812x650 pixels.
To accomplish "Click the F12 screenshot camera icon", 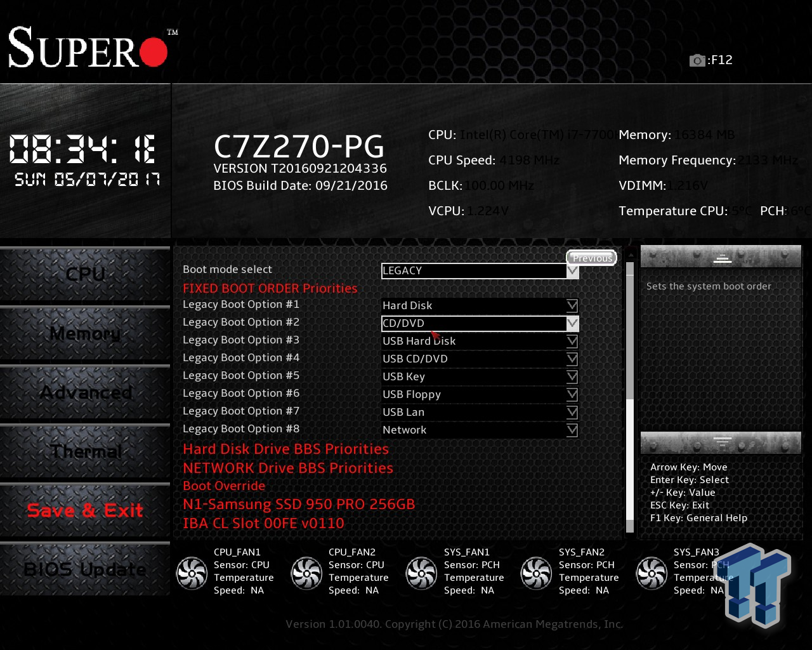I will (x=697, y=60).
